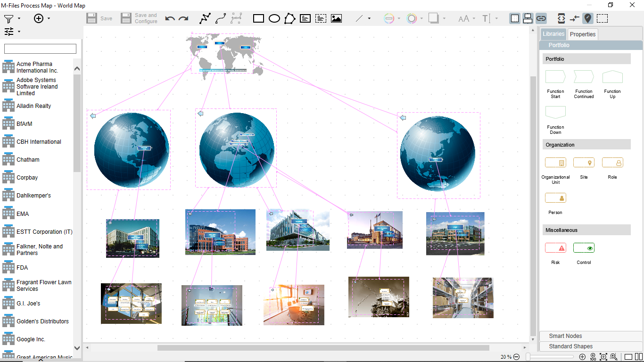The height and width of the screenshot is (362, 644).
Task: Open the Libraries tab
Action: [553, 34]
